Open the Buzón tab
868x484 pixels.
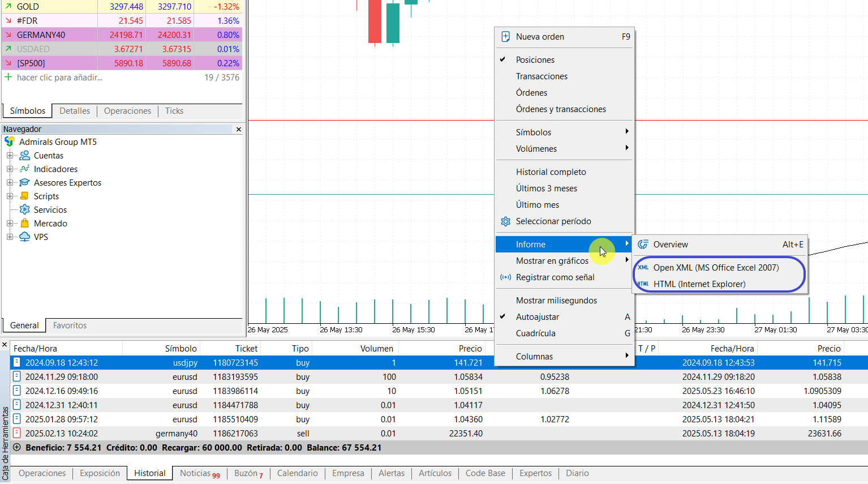pyautogui.click(x=248, y=473)
